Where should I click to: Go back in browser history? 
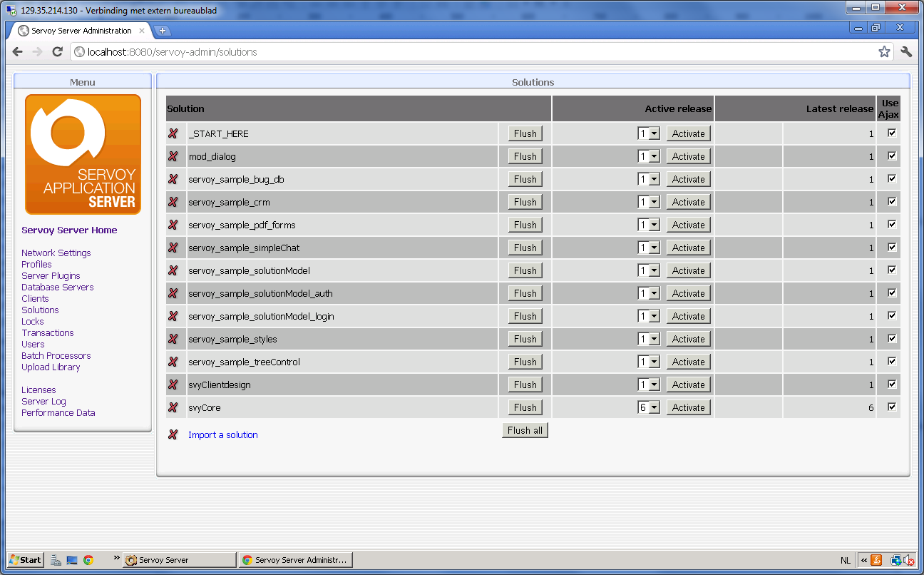point(17,52)
